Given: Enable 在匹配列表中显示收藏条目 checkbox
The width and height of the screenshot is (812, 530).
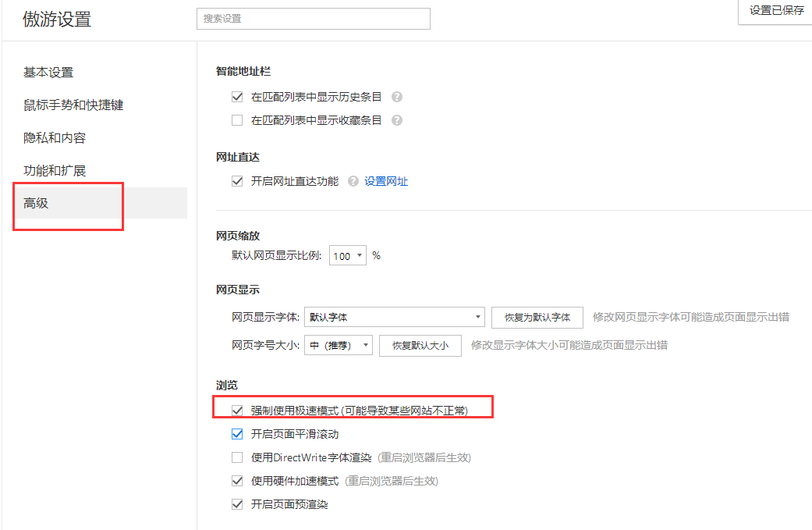Looking at the screenshot, I should [238, 121].
